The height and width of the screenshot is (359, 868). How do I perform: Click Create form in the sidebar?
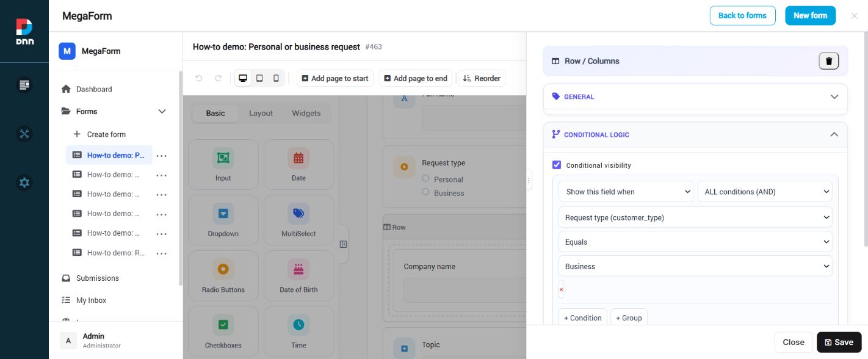pyautogui.click(x=106, y=134)
